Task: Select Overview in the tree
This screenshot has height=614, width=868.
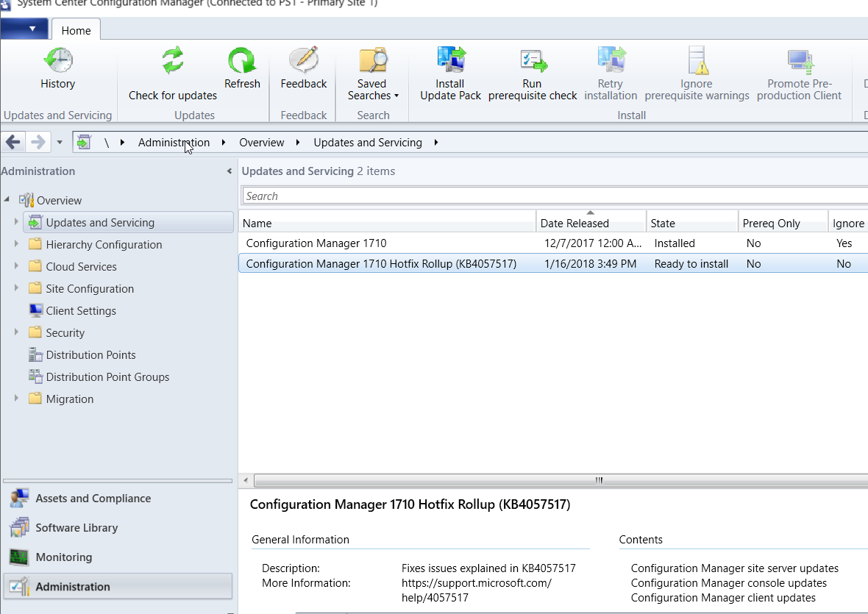Action: [60, 200]
